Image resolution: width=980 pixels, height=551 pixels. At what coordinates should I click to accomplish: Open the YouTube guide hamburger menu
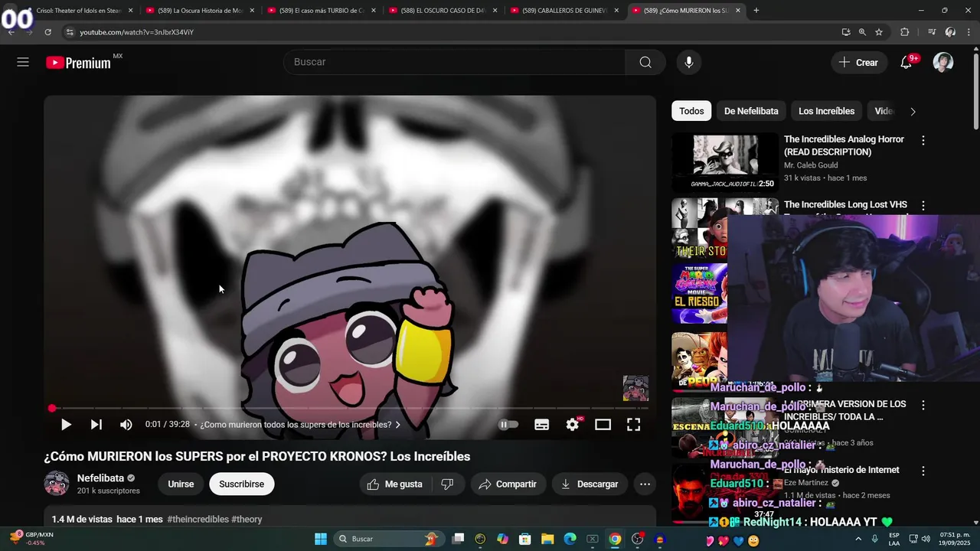point(23,62)
